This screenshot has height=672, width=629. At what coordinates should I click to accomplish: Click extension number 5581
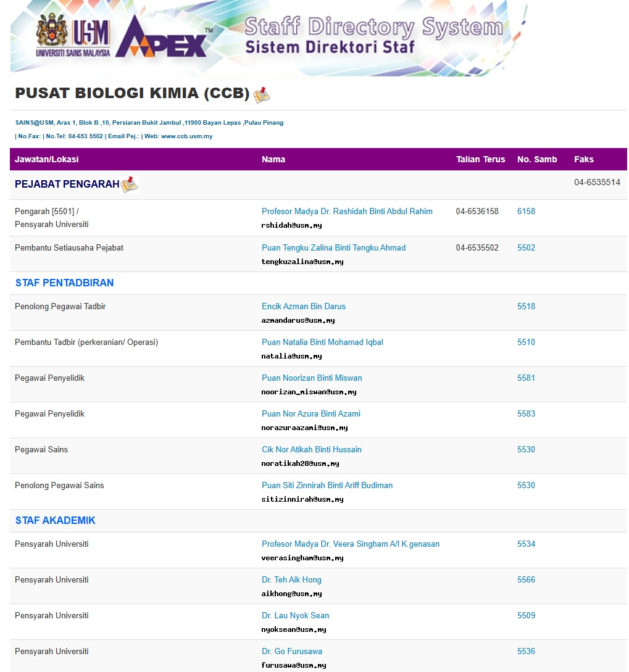(526, 378)
